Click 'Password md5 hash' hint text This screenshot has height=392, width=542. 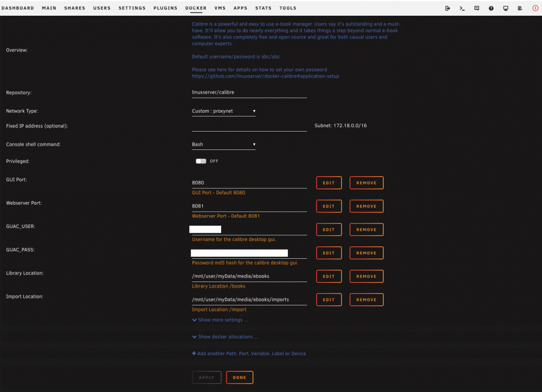pos(245,263)
